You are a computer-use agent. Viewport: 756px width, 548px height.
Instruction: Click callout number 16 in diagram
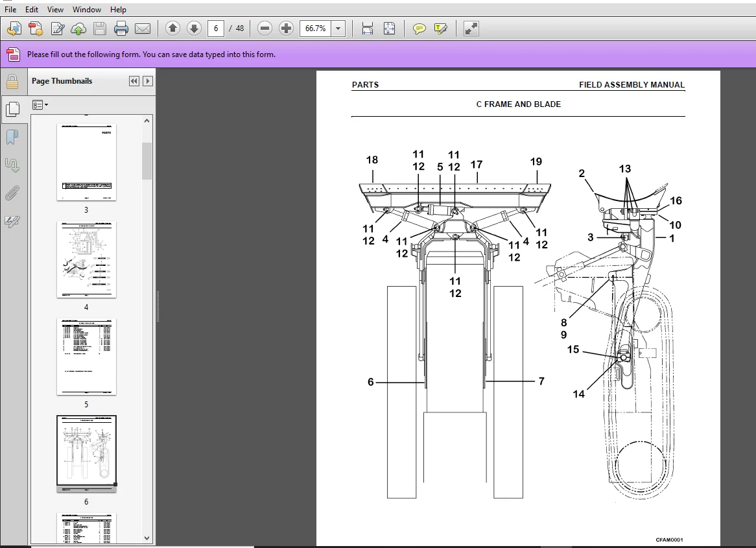coord(676,200)
